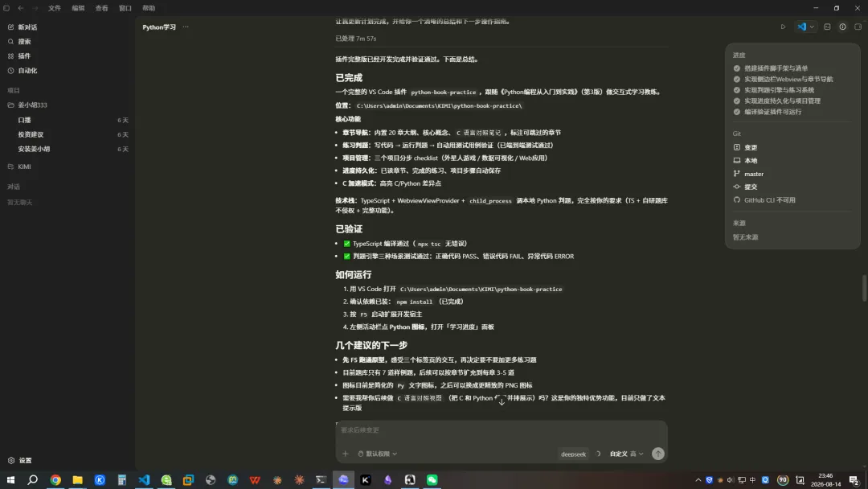Viewport: 868px width, 489px height.
Task: Toggle check for 实现判题引擎与练习系统
Action: click(x=737, y=90)
